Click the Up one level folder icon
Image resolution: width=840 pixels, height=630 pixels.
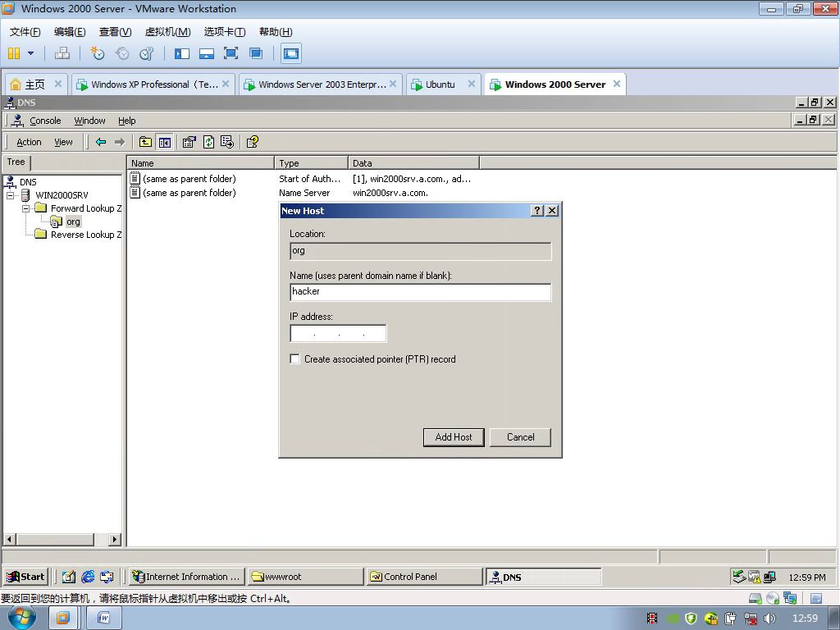145,142
